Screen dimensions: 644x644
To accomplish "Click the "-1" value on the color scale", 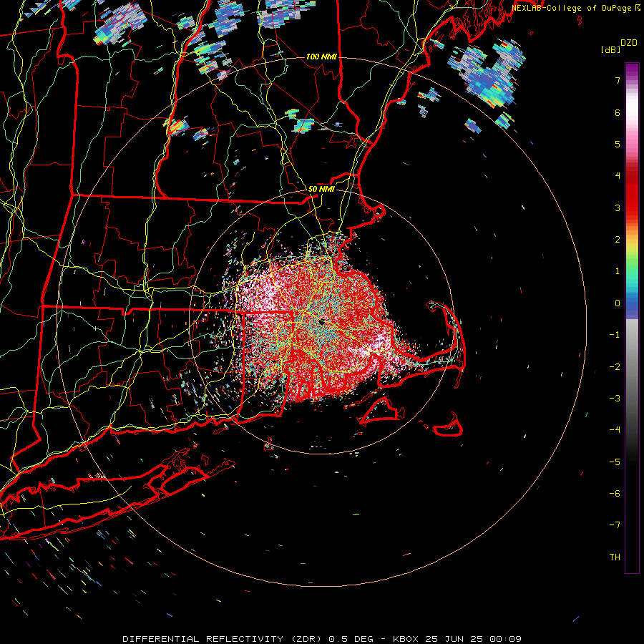I will 615,335.
